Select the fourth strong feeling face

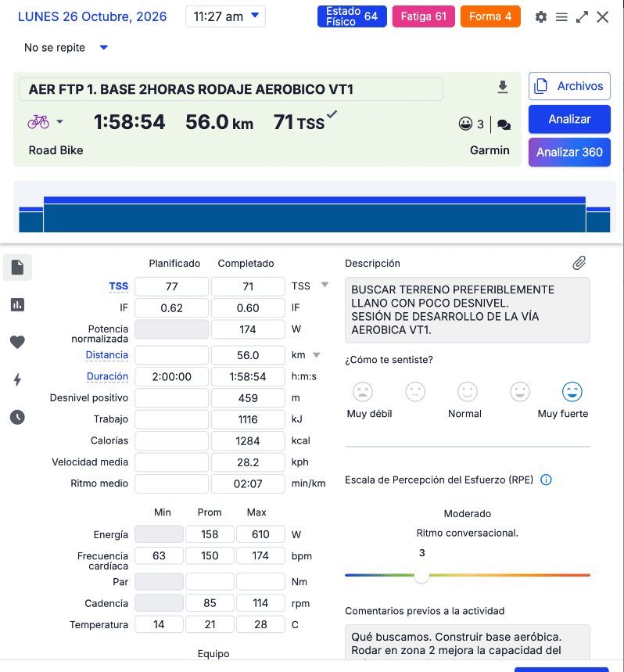520,392
